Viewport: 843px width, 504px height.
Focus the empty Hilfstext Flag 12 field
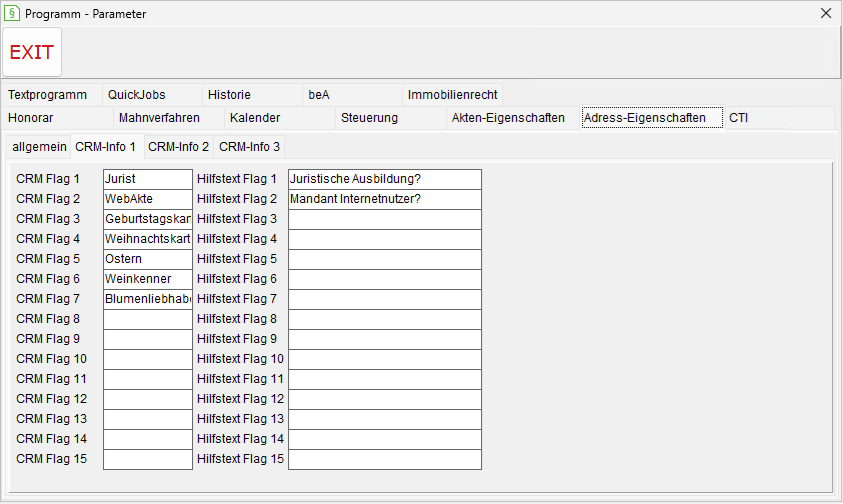(x=385, y=399)
